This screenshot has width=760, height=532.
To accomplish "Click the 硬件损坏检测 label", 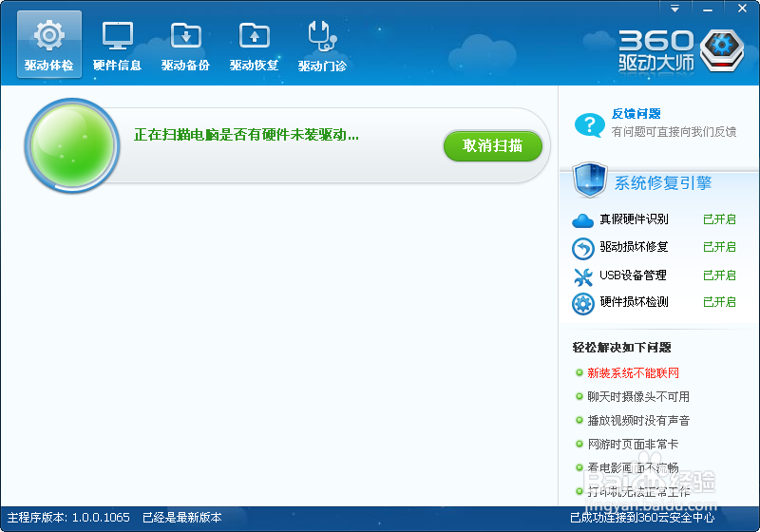I will click(x=634, y=302).
